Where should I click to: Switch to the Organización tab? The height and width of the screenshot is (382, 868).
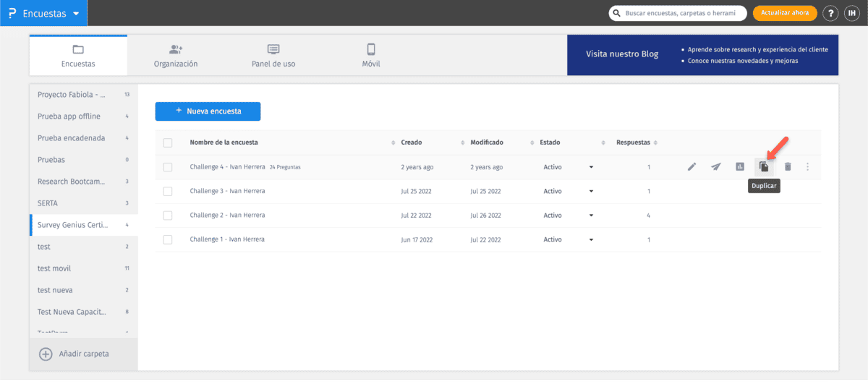(176, 56)
